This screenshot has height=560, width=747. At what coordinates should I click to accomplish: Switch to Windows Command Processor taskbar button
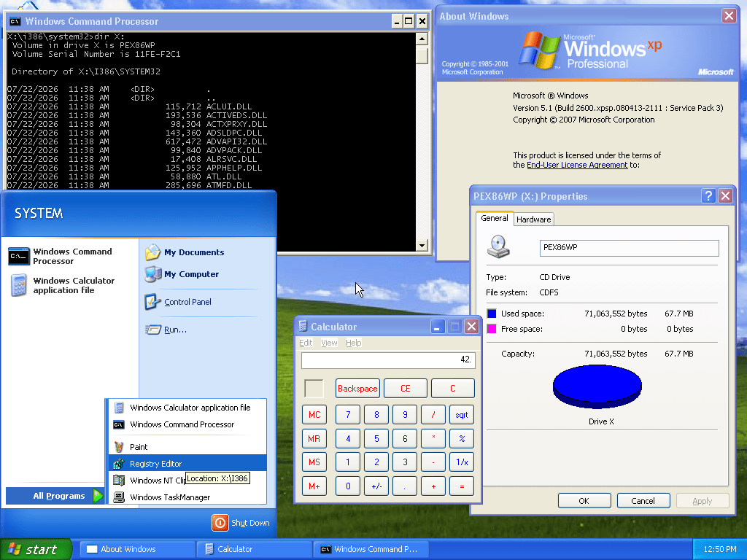[371, 549]
